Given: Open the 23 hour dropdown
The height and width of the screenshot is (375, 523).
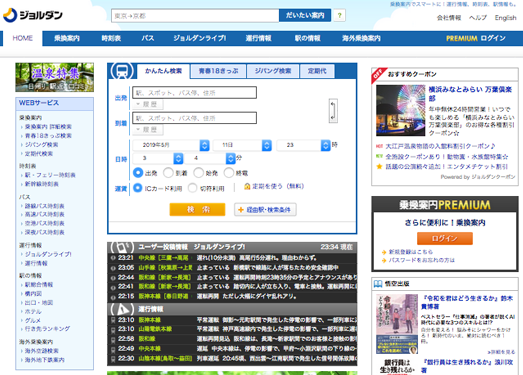Looking at the screenshot, I should pos(304,145).
